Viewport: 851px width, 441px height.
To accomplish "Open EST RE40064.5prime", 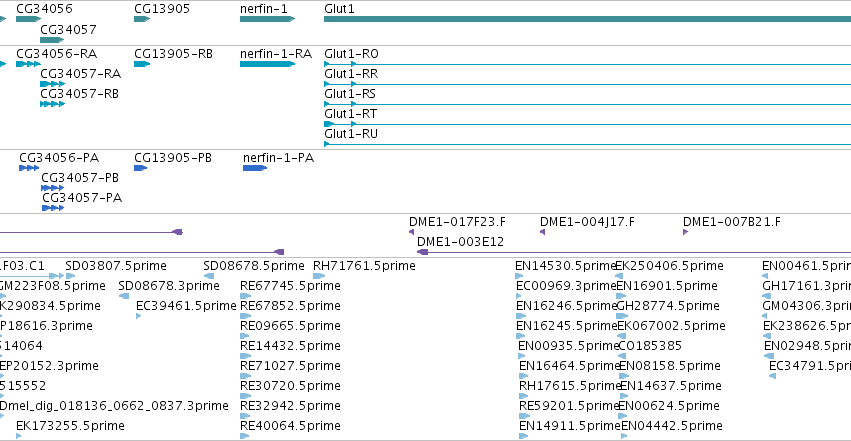I will click(x=290, y=426).
